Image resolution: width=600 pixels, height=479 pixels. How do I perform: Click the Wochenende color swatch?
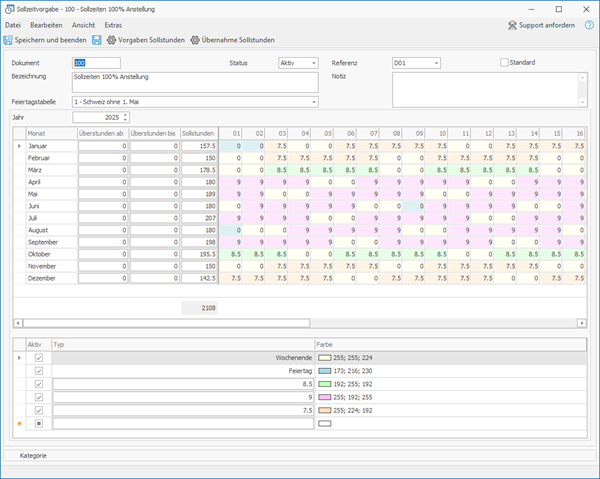324,358
